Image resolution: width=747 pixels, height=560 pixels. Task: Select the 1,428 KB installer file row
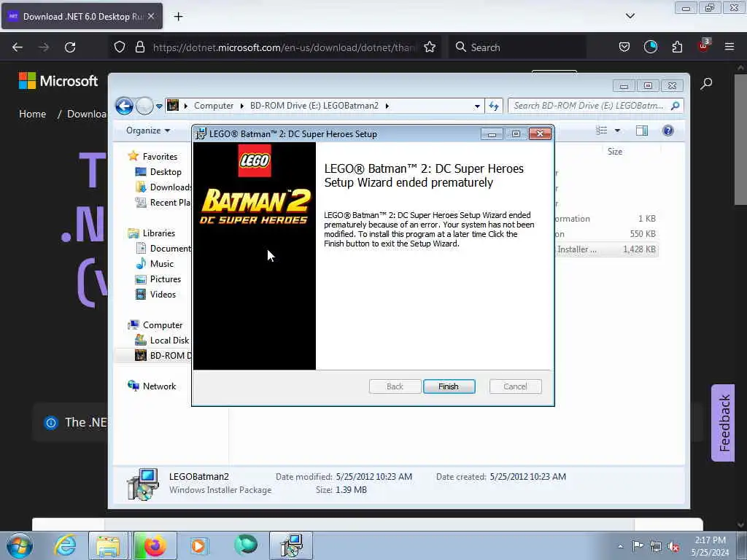pyautogui.click(x=607, y=249)
